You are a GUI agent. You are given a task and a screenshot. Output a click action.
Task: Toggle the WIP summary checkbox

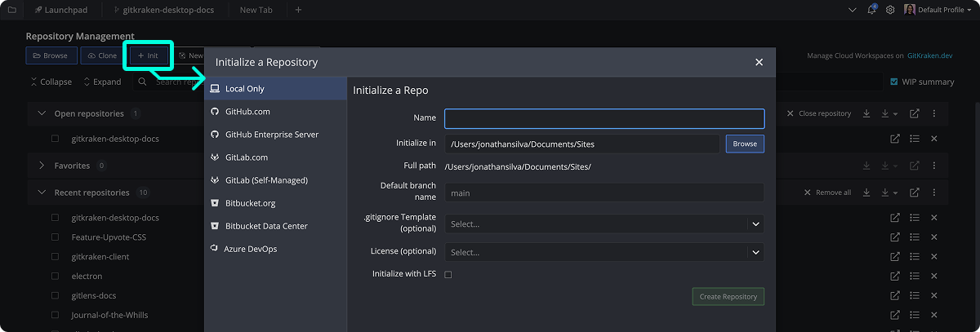[894, 82]
